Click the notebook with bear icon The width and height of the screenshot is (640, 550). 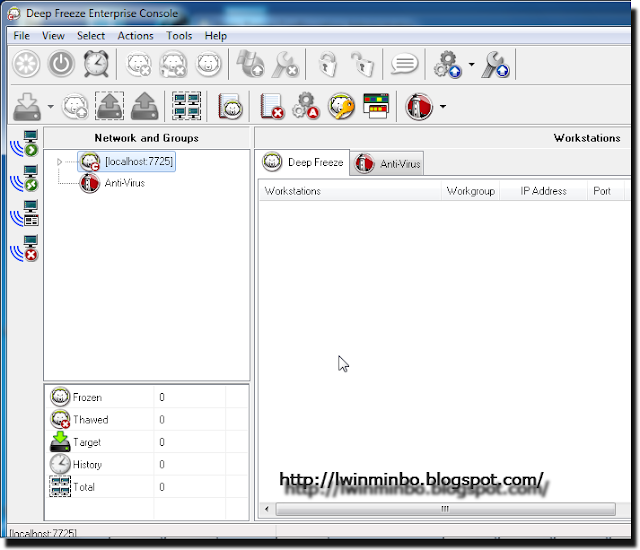pos(230,106)
